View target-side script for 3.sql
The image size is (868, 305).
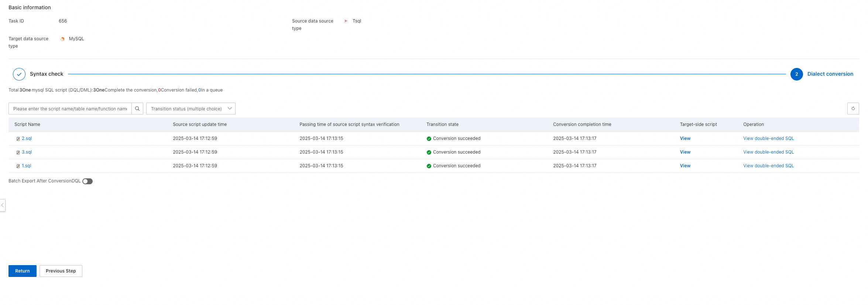685,152
